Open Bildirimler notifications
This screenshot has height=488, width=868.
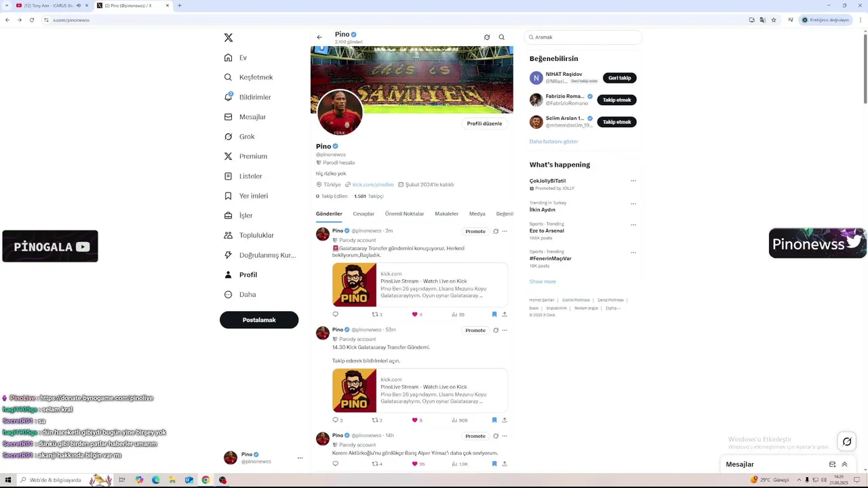pyautogui.click(x=248, y=97)
